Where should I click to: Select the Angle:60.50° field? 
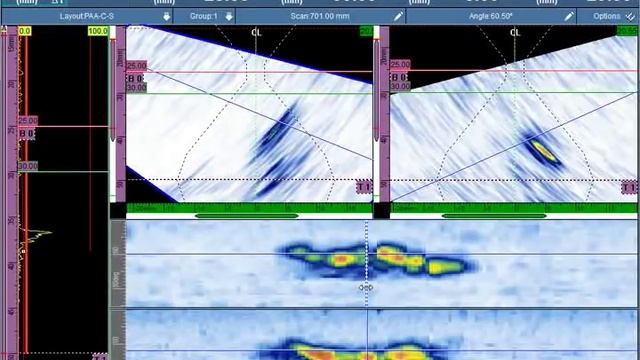(x=491, y=16)
